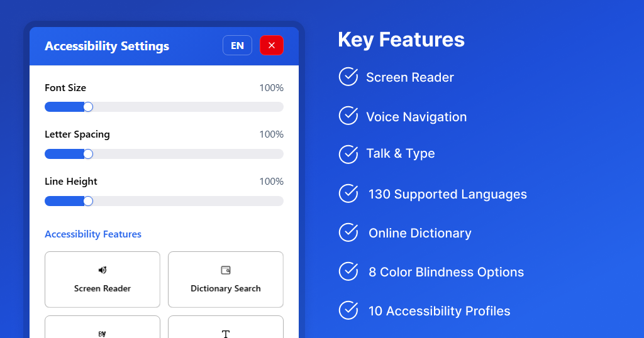Click the checkmark icon beside Voice Navigation
The image size is (644, 338).
click(x=348, y=116)
